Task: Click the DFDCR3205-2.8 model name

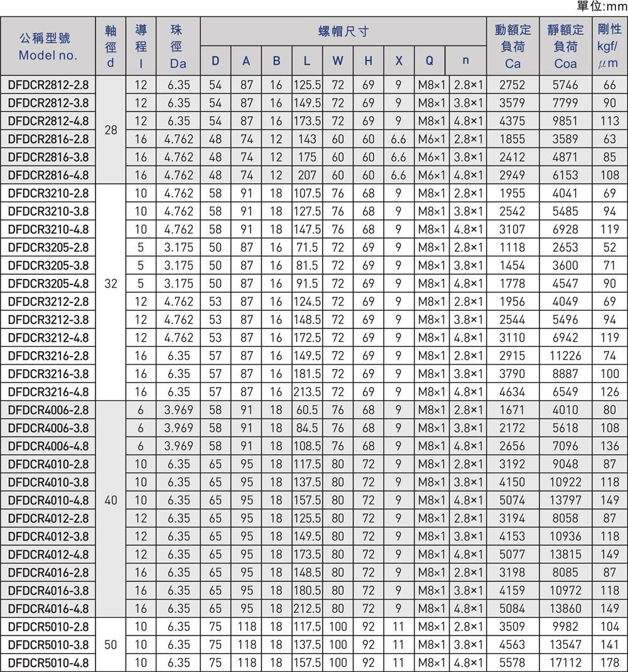Action: point(48,247)
